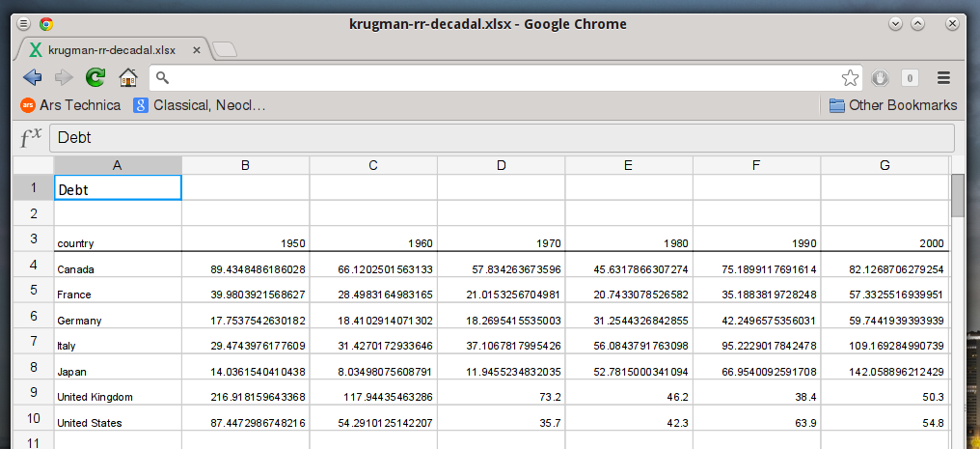Open the Ars Technica bookmark
This screenshot has width=980, height=449.
(x=70, y=105)
